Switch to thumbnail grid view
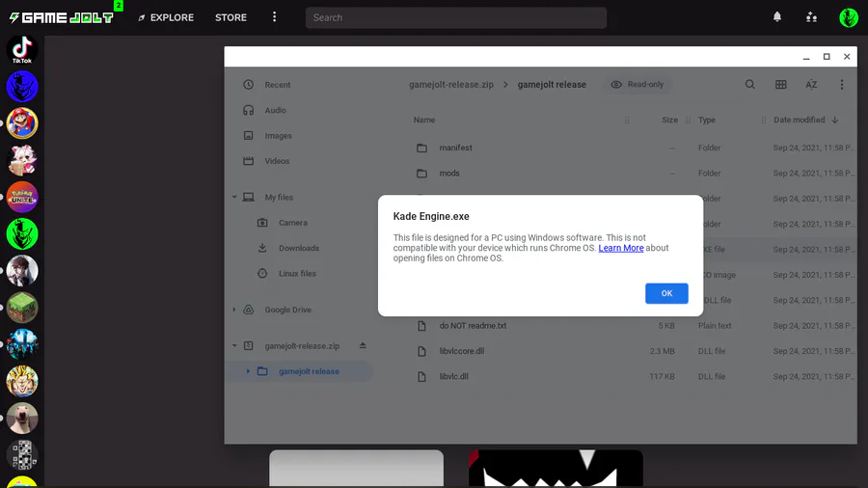Image resolution: width=868 pixels, height=488 pixels. (780, 85)
